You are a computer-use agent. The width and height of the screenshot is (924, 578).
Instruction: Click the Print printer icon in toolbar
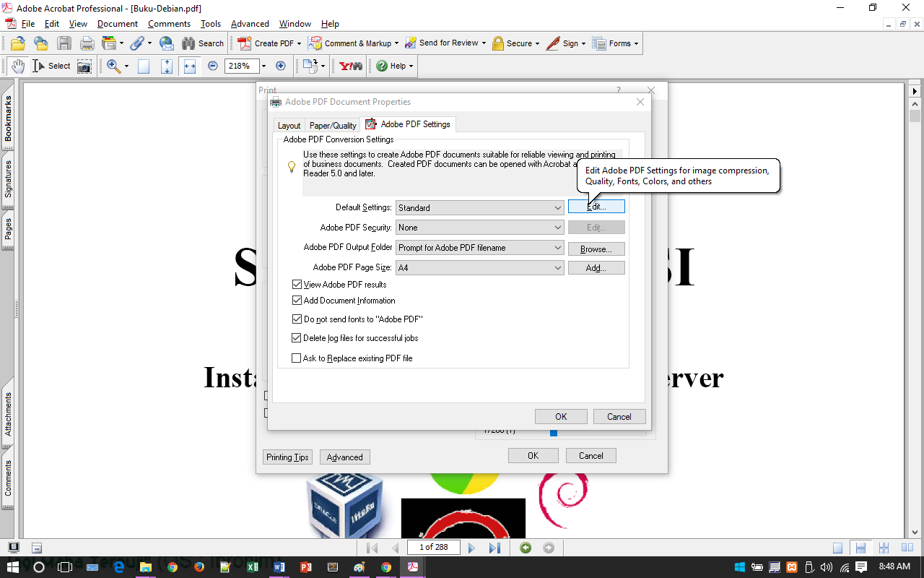pos(87,43)
